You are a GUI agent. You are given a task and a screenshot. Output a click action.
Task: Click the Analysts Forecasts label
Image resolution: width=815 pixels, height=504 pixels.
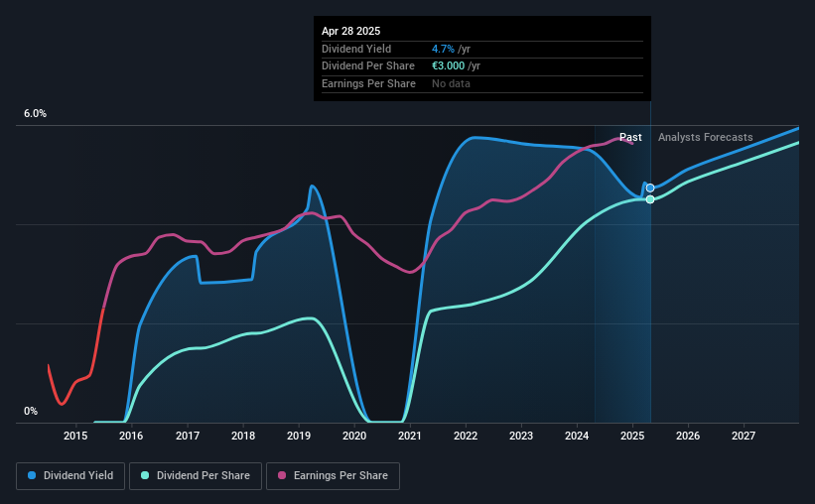coord(706,137)
